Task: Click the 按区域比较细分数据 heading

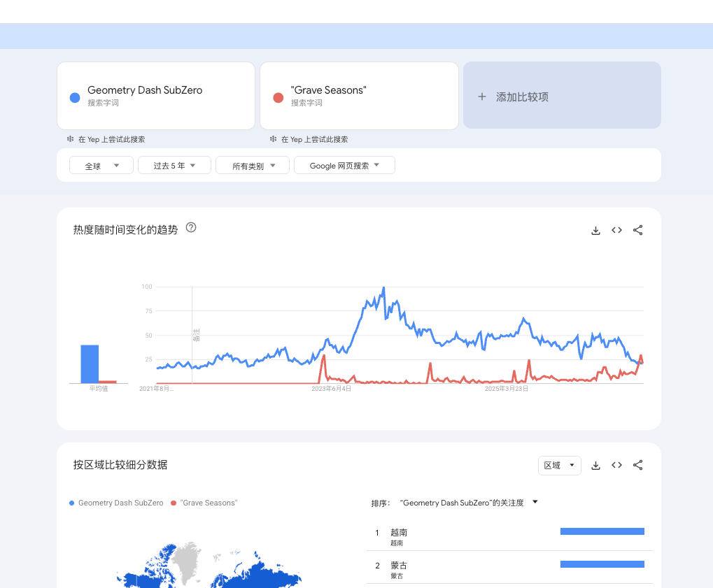Action: point(120,465)
